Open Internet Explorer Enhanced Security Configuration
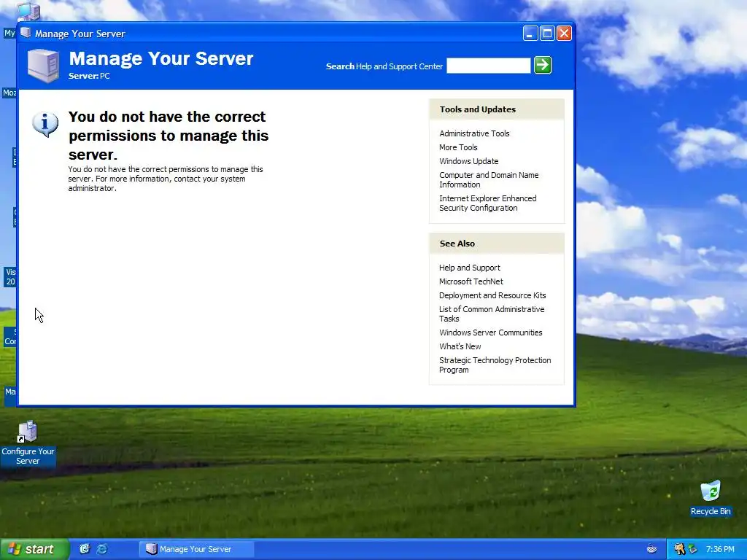 coord(487,203)
